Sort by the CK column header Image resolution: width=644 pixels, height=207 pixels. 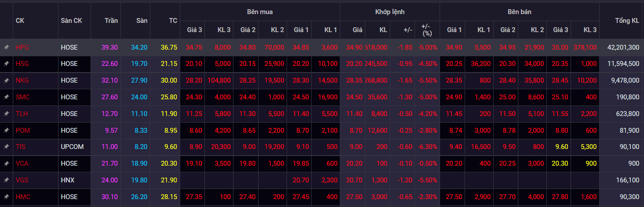coord(20,21)
